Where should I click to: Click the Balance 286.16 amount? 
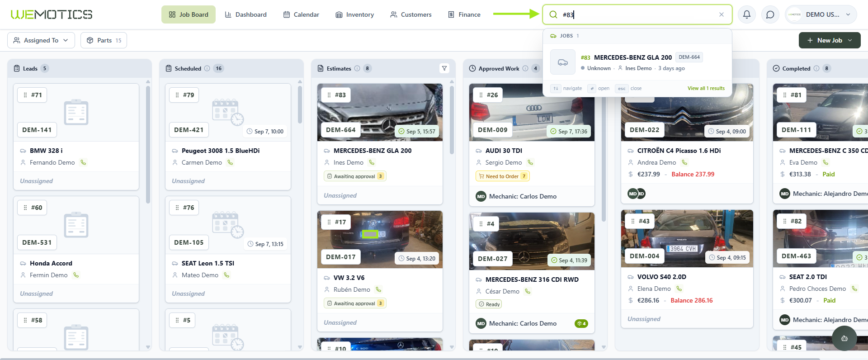[692, 300]
